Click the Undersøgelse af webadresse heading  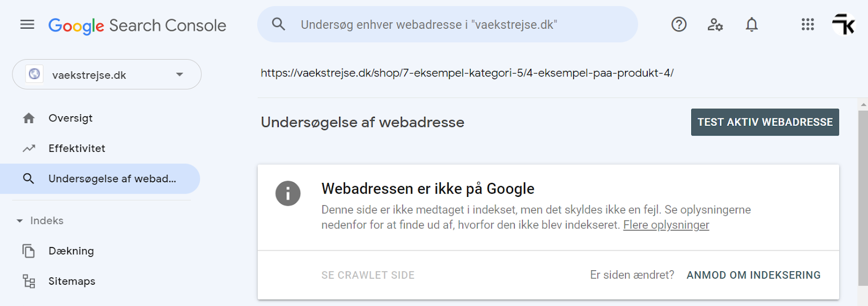tap(362, 122)
